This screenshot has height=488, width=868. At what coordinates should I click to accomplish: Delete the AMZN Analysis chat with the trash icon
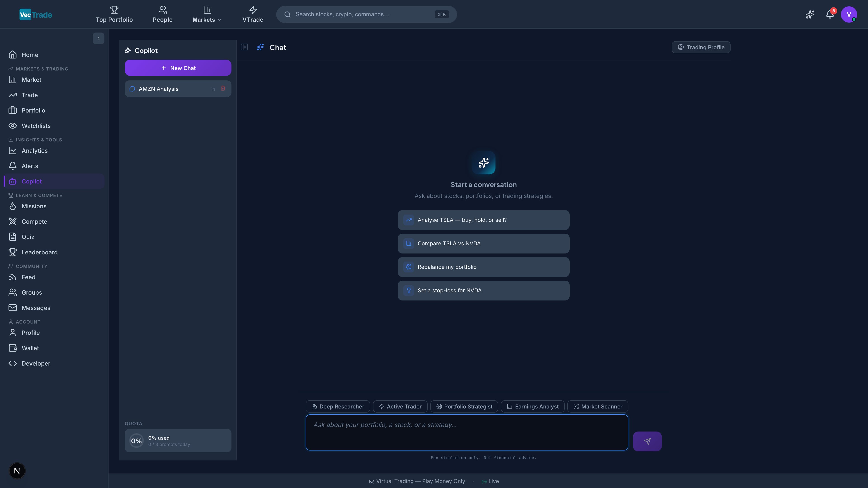tap(223, 89)
